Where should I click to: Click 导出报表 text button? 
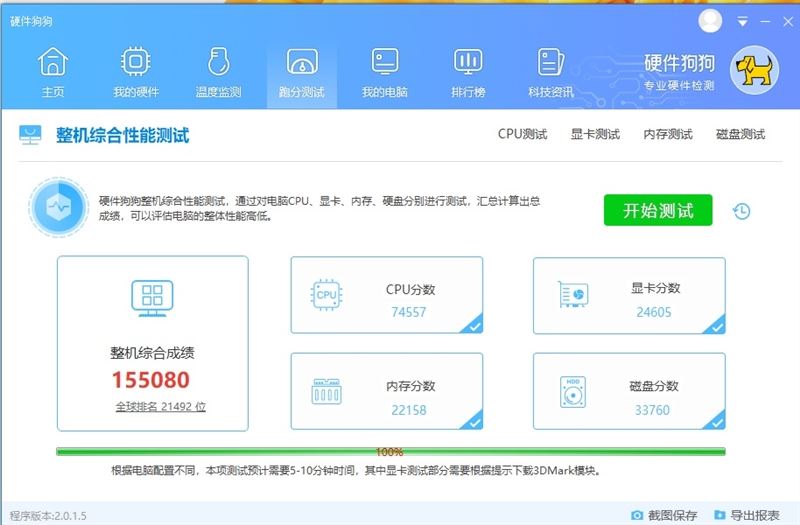point(755,515)
